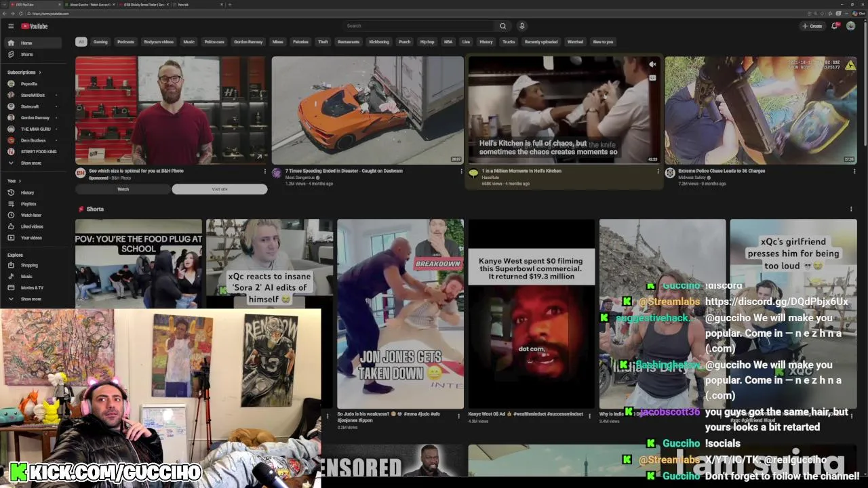Open options for 7 Times Speeding video

click(461, 171)
